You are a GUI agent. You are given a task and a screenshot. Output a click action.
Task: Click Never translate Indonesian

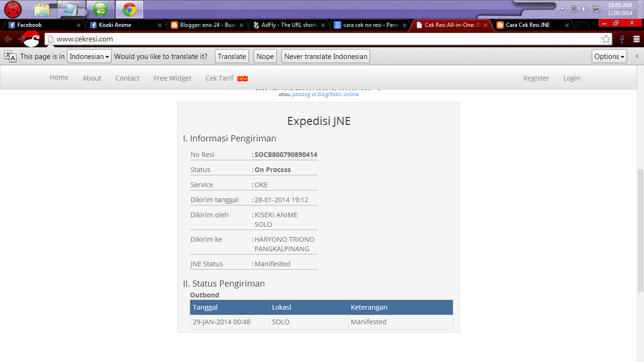326,56
